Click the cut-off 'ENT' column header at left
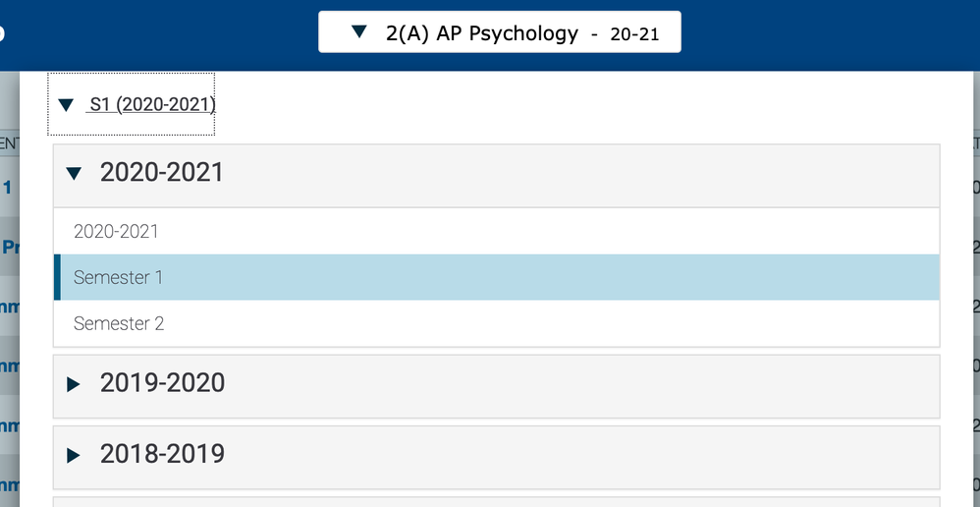Viewport: 980px width, 507px height. pos(8,144)
